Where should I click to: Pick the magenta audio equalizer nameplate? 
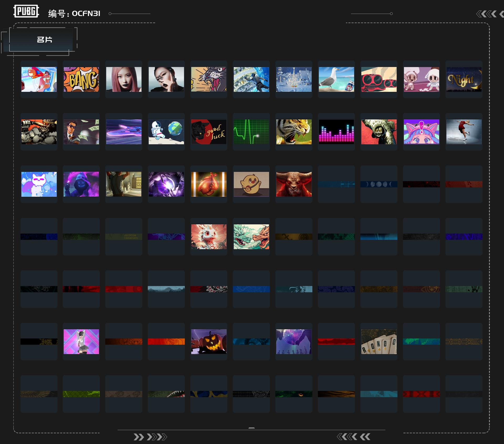point(337,132)
